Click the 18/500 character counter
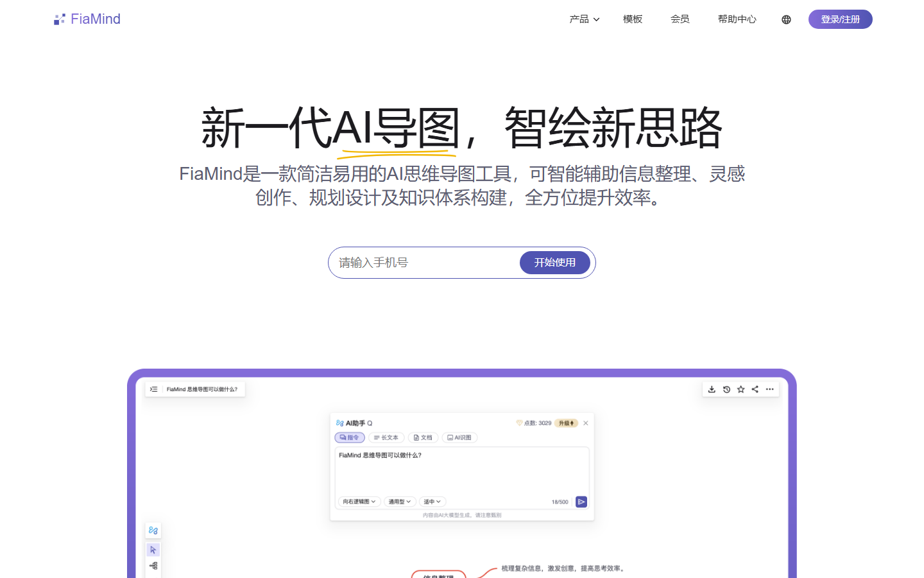Screen dimensions: 924x578 [560, 502]
